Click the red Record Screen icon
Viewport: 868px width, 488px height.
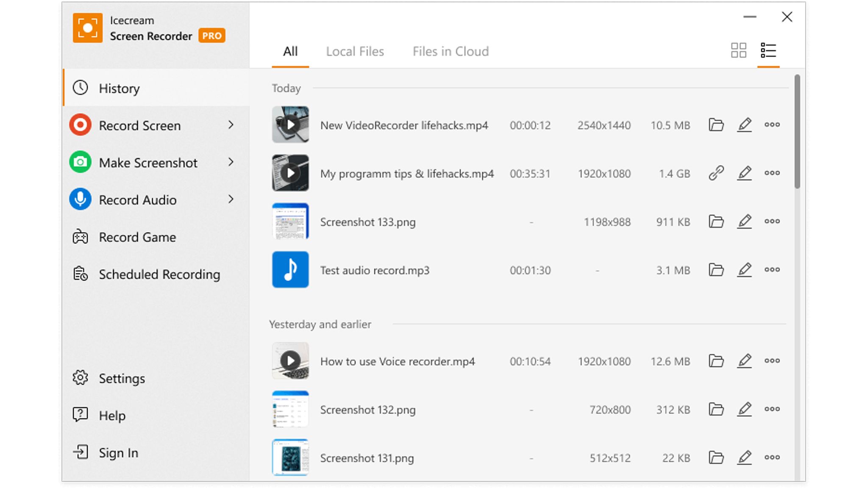point(80,125)
